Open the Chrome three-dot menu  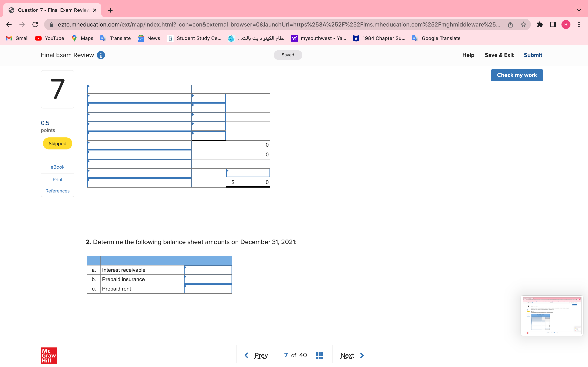[x=579, y=24]
